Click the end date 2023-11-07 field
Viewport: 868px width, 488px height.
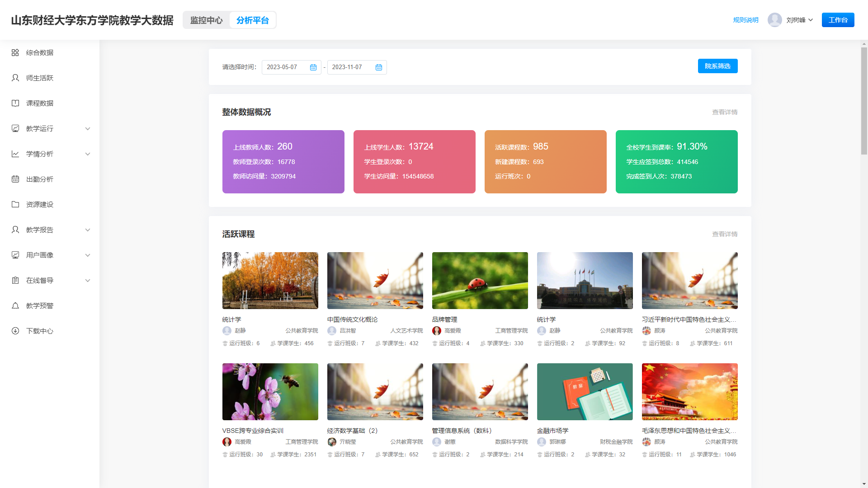[x=347, y=67]
